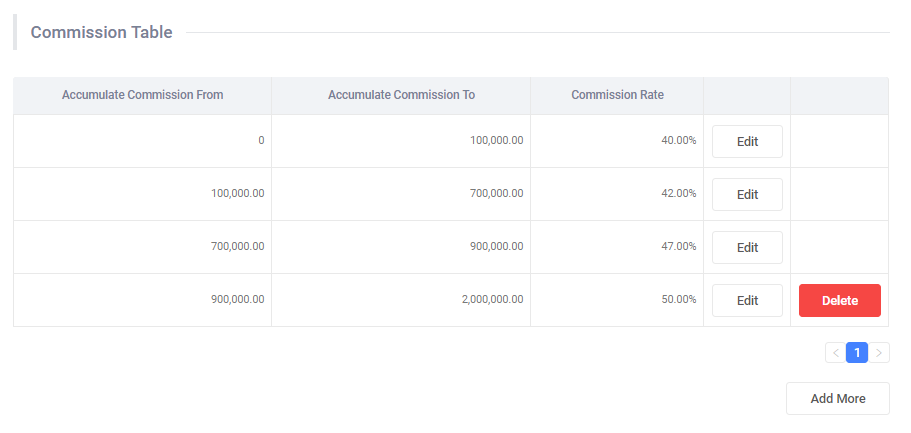The height and width of the screenshot is (433, 911).
Task: Select the 100,000.00 To value cell
Action: [x=496, y=141]
